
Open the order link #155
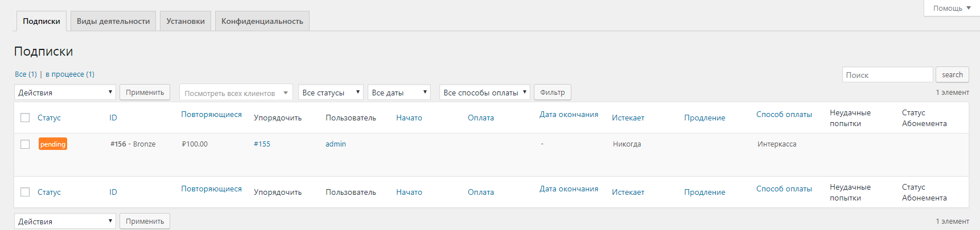(262, 144)
